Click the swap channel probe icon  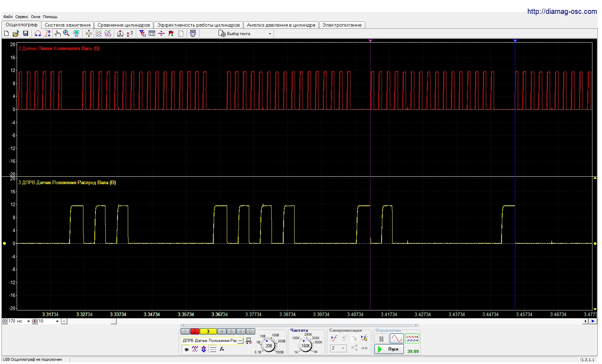(x=248, y=341)
